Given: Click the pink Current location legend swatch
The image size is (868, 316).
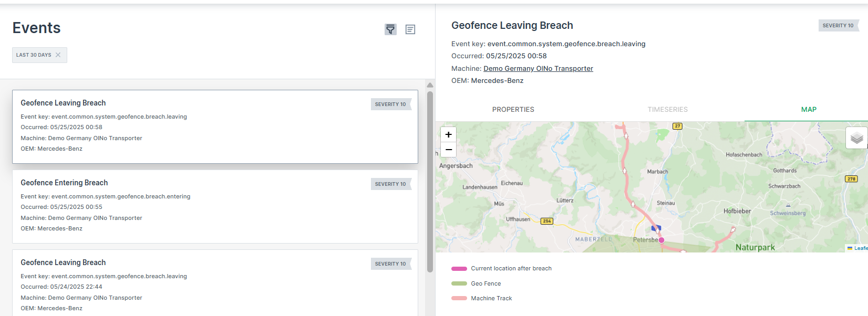Looking at the screenshot, I should 459,269.
